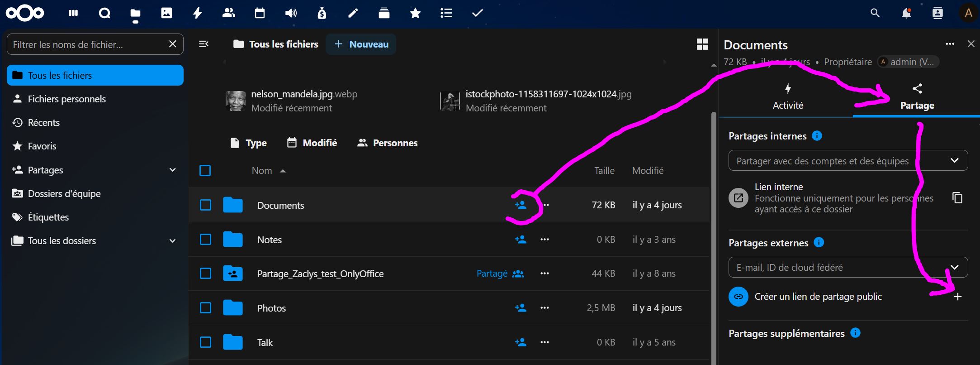Image resolution: width=980 pixels, height=365 pixels.
Task: Expand Tous les dossiers tree
Action: click(172, 240)
